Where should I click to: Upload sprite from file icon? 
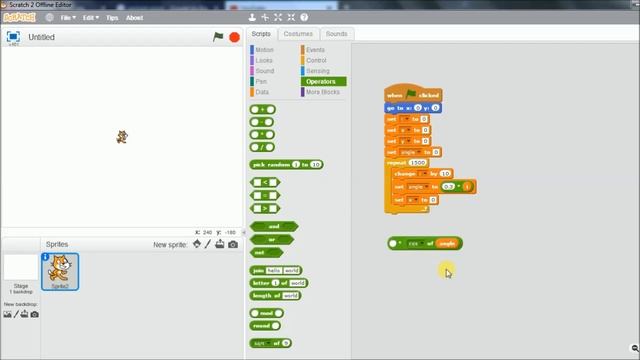click(220, 244)
